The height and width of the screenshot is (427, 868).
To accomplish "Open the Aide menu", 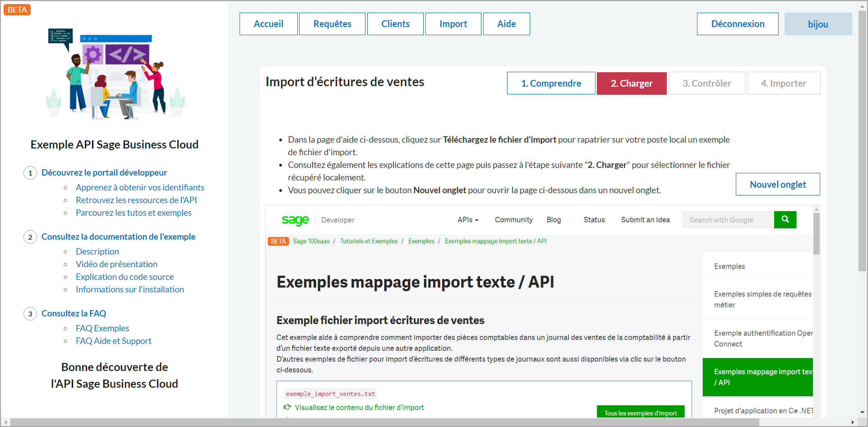I will 506,24.
